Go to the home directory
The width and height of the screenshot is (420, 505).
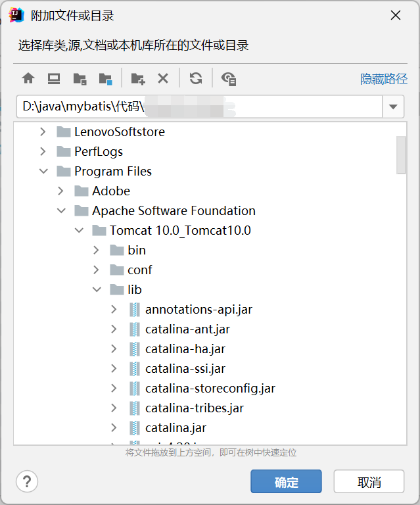28,79
